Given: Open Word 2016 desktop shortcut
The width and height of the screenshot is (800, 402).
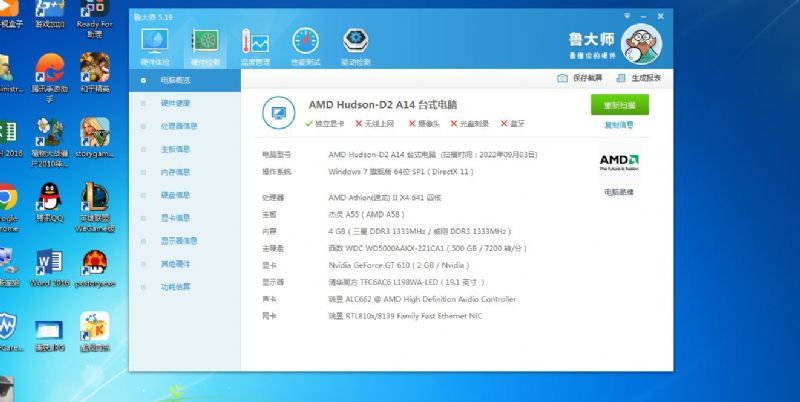Looking at the screenshot, I should pyautogui.click(x=48, y=269).
